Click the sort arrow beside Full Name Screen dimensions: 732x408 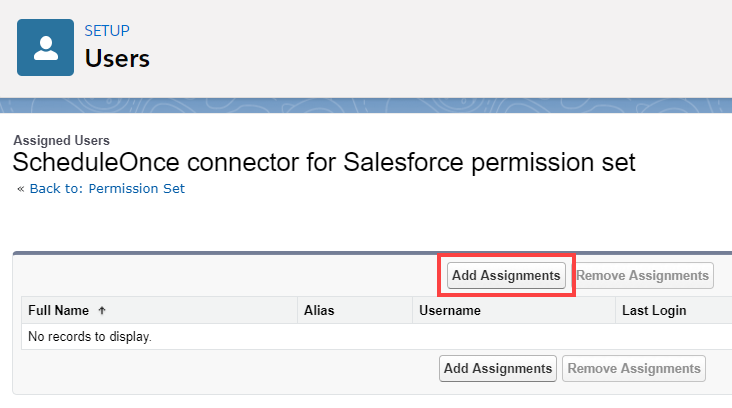point(102,311)
